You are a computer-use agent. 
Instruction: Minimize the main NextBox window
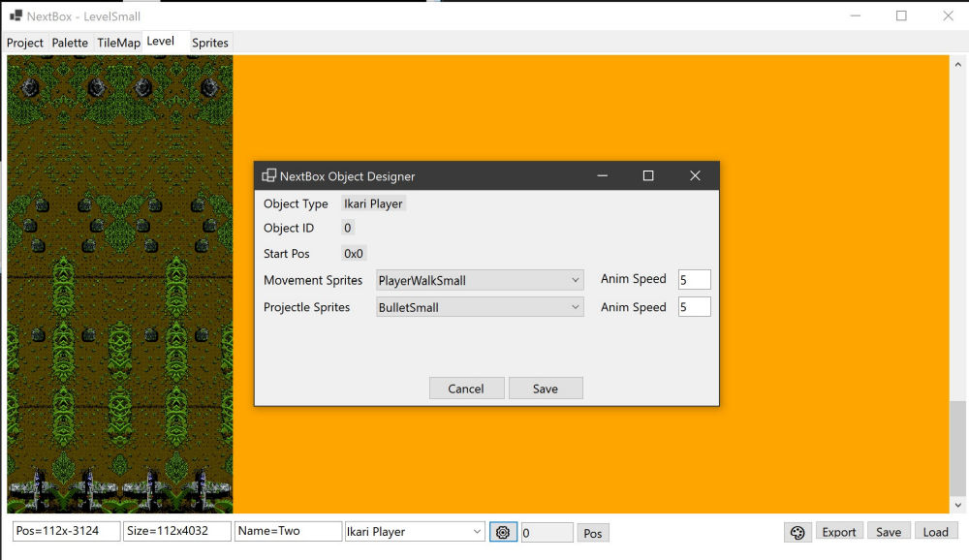click(x=856, y=16)
